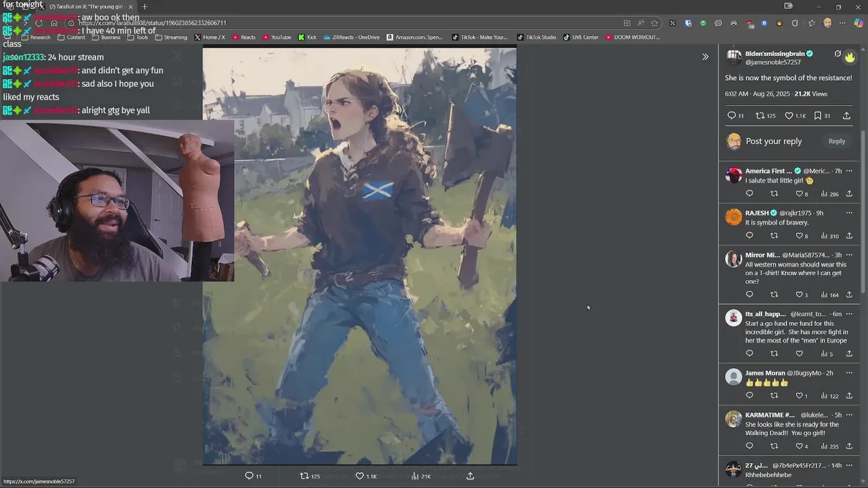Click the flame icon at post top-right

(850, 58)
